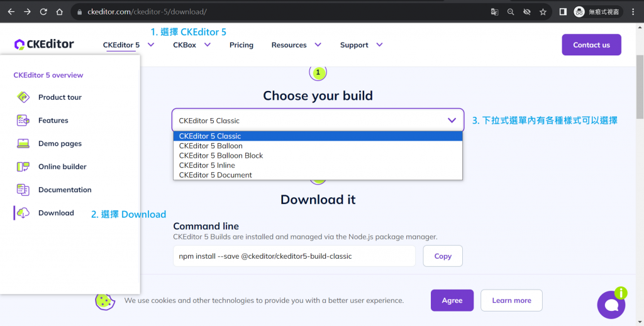Screen dimensions: 644x326
Task: Open the Chrome three-dot menu
Action: (x=633, y=12)
